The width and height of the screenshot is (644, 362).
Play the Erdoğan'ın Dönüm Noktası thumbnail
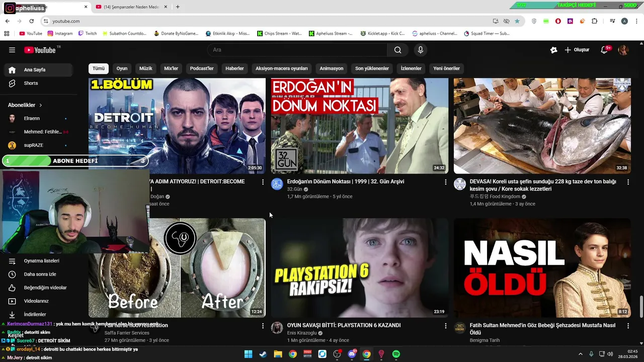(359, 126)
